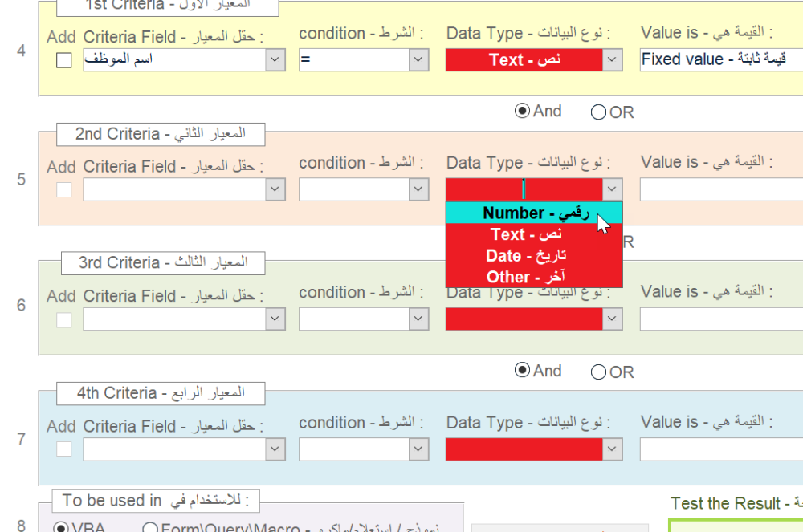Click 2nd Criteria Value is field

(x=721, y=190)
